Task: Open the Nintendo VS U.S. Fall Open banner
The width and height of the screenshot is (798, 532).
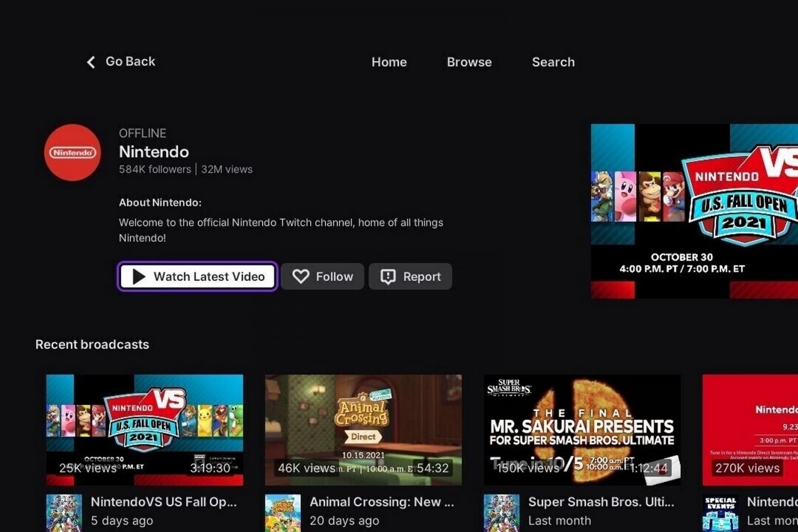Action: point(695,211)
